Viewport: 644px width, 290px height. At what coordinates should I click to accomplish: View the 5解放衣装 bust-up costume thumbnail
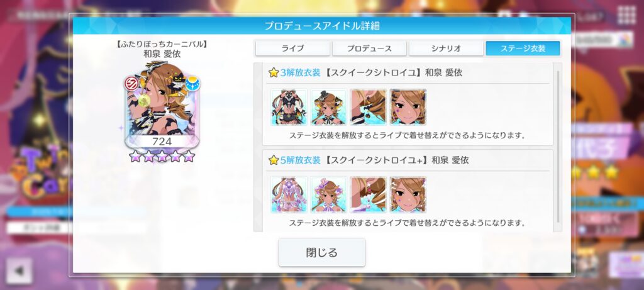(x=328, y=195)
